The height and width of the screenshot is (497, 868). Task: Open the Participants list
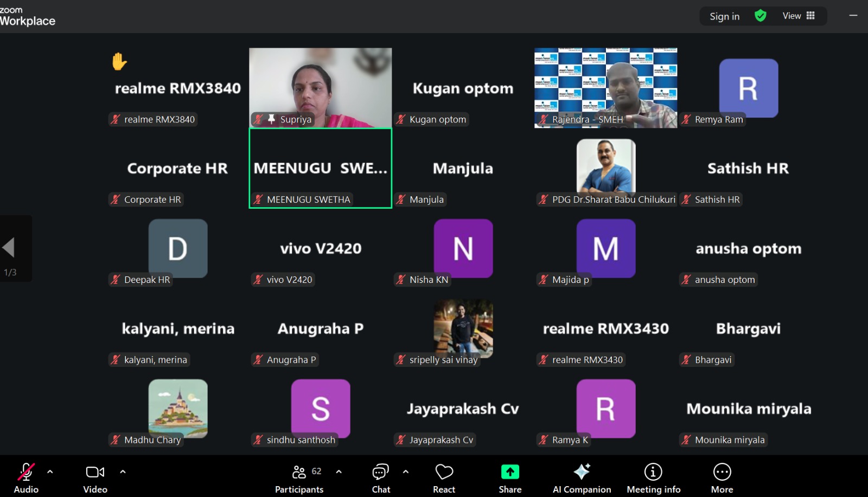point(299,477)
